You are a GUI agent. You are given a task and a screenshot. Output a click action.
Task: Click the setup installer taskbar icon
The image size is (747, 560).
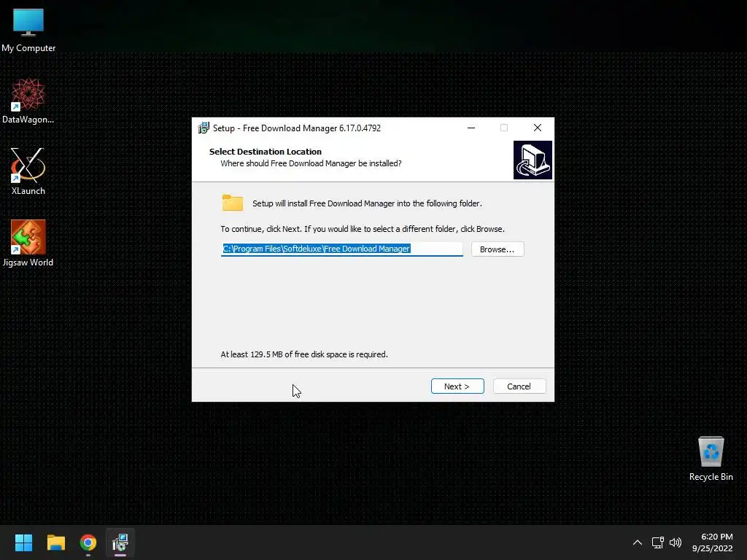[120, 542]
